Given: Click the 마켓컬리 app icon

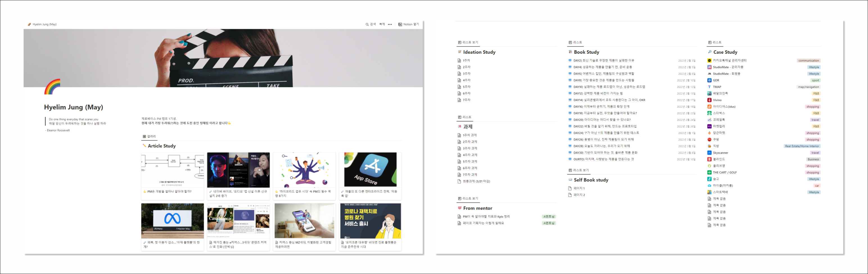Looking at the screenshot, I should point(709,126).
